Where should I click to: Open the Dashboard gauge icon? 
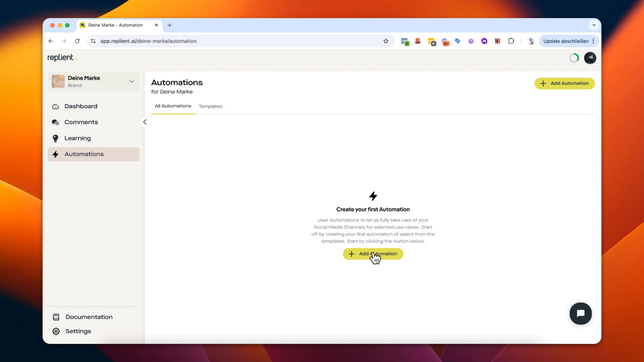(56, 106)
